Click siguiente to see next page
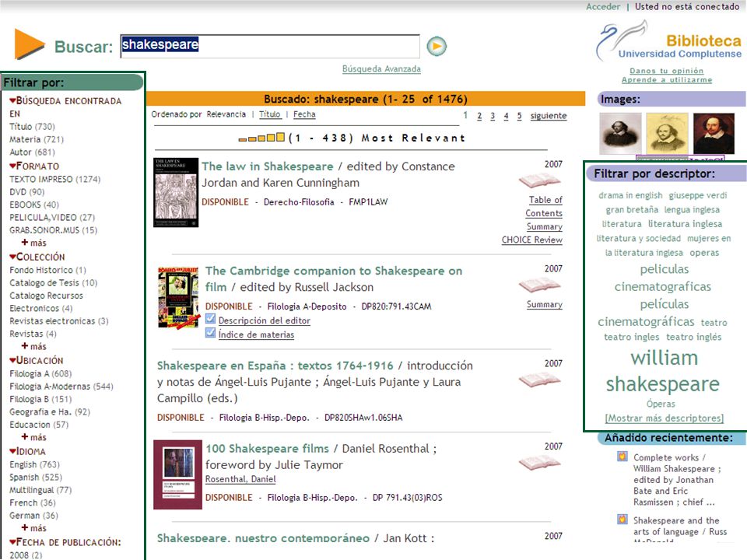Screen dimensions: 747x560 point(549,116)
